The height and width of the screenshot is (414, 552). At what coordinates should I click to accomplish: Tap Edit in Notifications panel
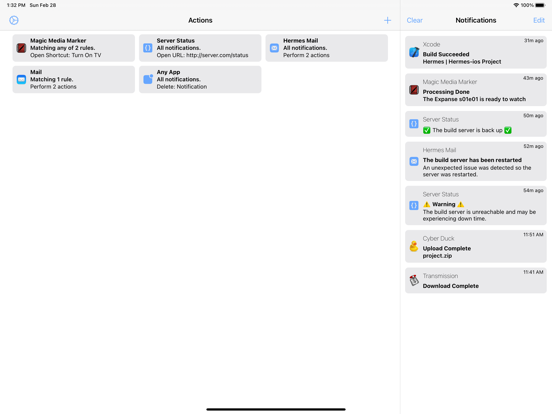(x=539, y=20)
